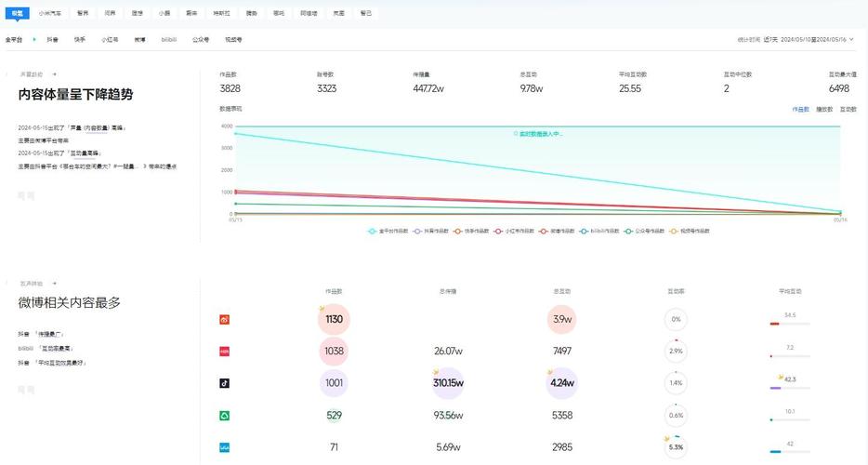Click the arrow icon beside 声量详细 heading

[54, 282]
